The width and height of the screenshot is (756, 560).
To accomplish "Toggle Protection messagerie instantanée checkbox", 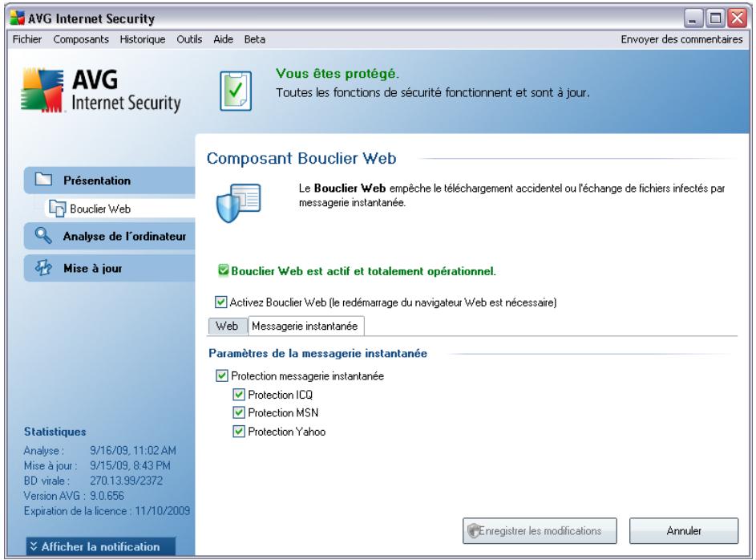I will tap(222, 375).
